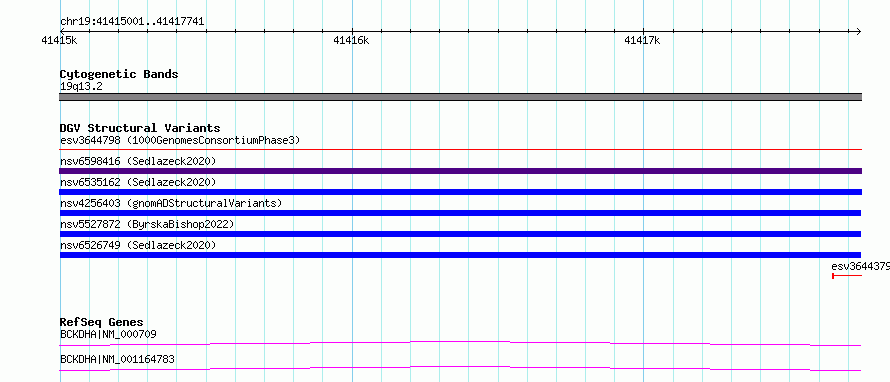Open the nsv6598416 (Sedlazeck2020) variant label
The image size is (890, 382).
click(138, 161)
